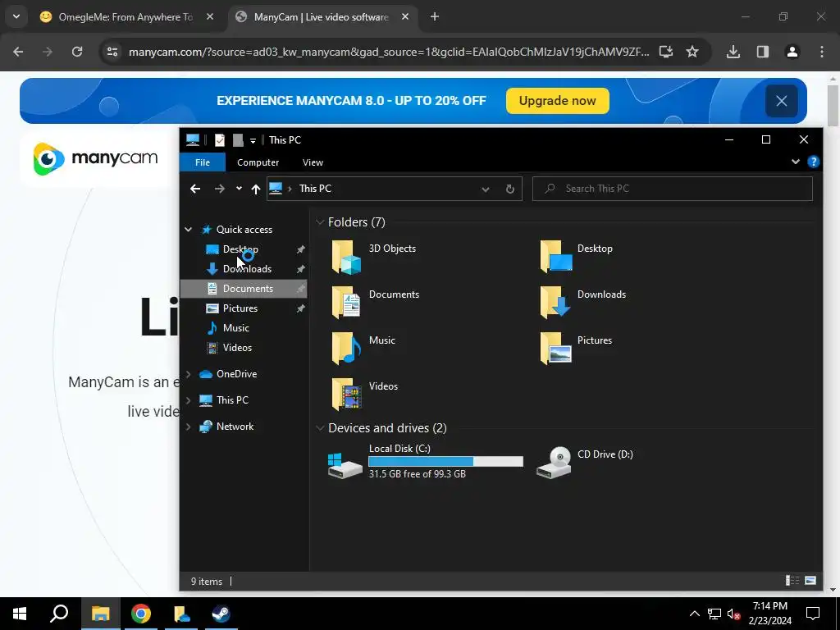Open the Videos folder in main pane
Screen dimensions: 840x630
pos(364,395)
